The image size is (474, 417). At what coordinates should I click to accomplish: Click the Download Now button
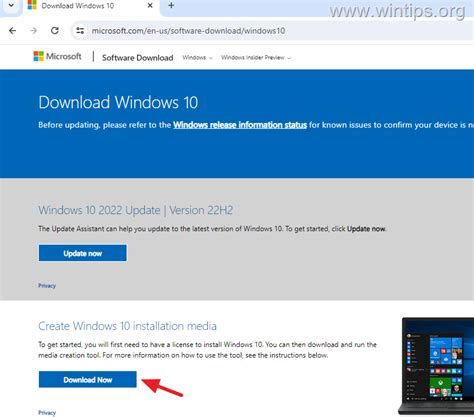point(88,380)
